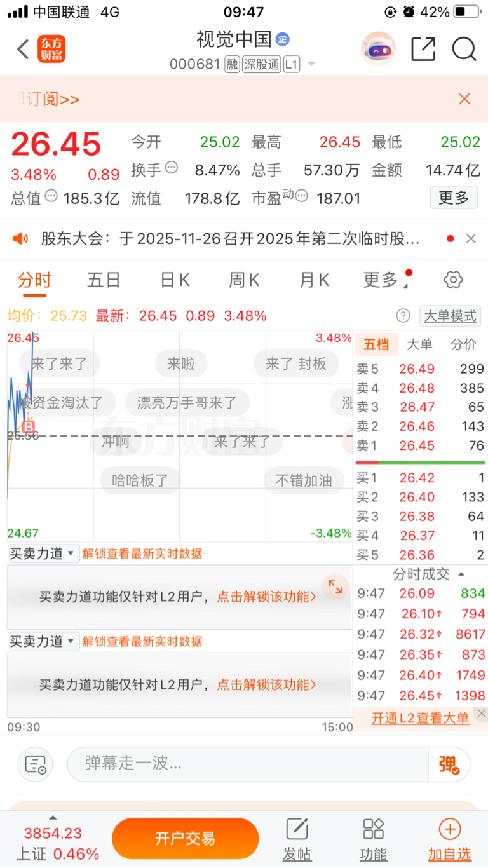Switch to the 分价 tab
The width and height of the screenshot is (488, 868).
tap(463, 345)
